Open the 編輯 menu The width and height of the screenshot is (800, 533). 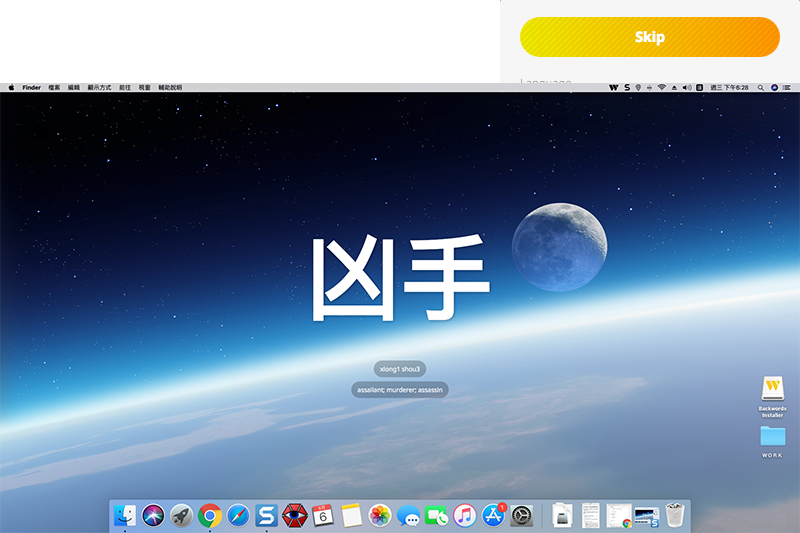tap(74, 87)
